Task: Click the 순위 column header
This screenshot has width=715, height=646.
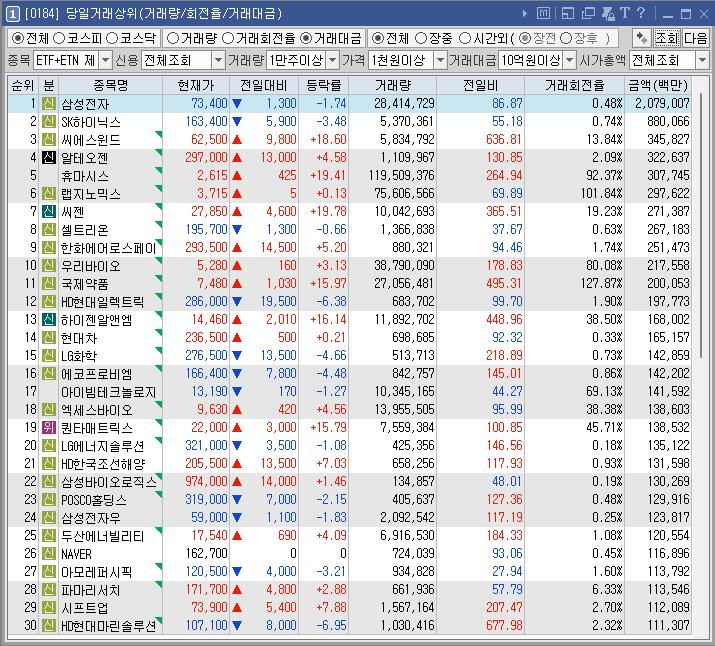Action: point(23,85)
